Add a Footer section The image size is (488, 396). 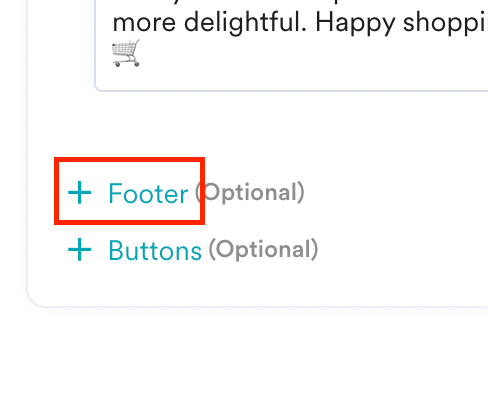coord(128,193)
